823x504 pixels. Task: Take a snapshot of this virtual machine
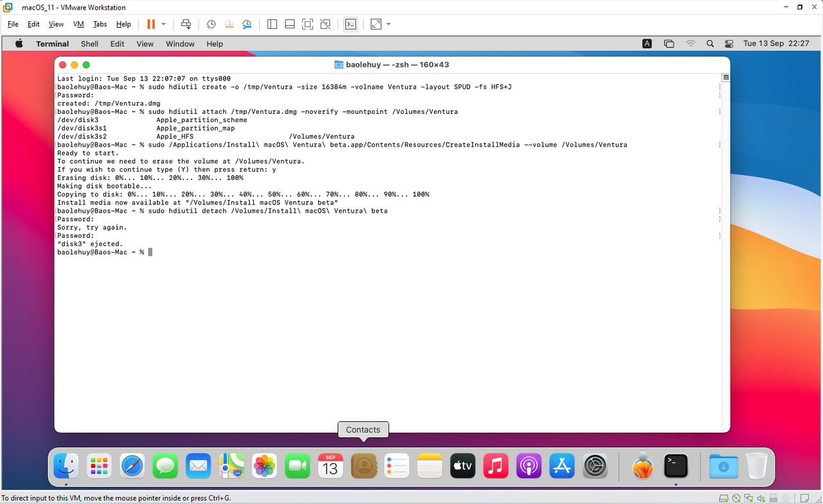tap(211, 24)
